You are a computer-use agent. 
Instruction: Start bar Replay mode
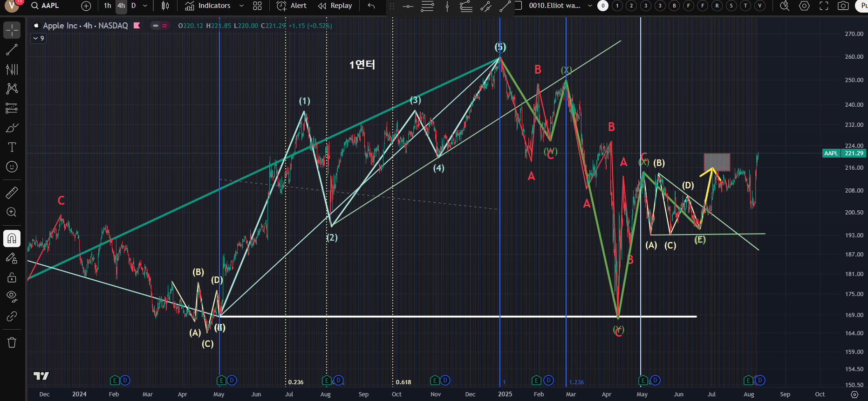335,6
